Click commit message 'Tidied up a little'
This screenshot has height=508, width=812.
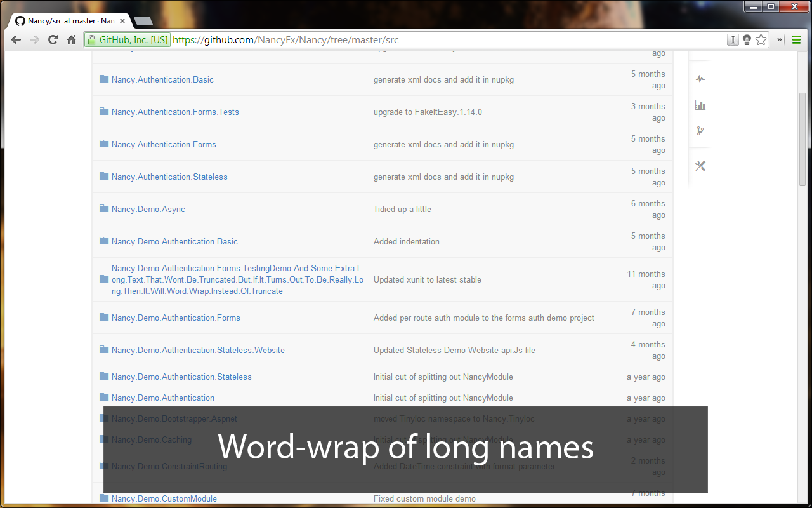tap(402, 209)
